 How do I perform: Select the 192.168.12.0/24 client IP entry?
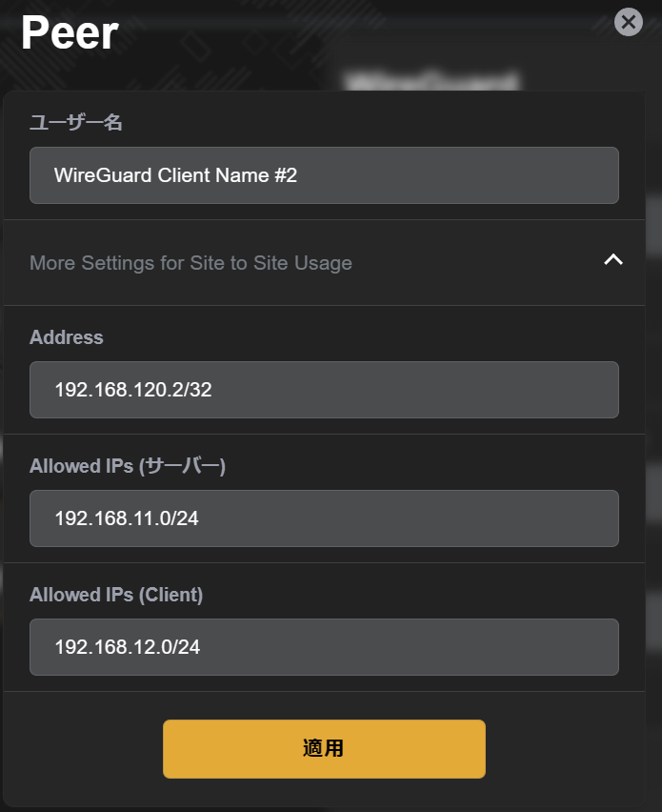click(324, 647)
